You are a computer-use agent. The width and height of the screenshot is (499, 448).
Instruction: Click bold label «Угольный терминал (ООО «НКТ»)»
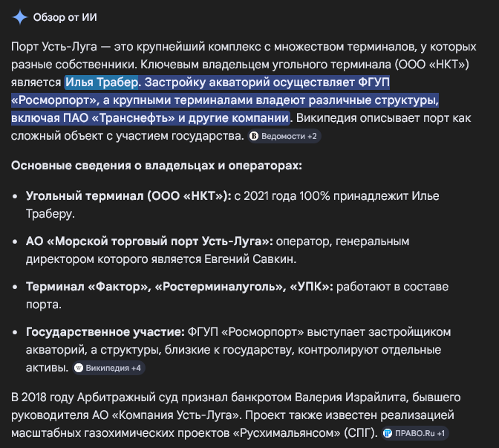click(128, 195)
